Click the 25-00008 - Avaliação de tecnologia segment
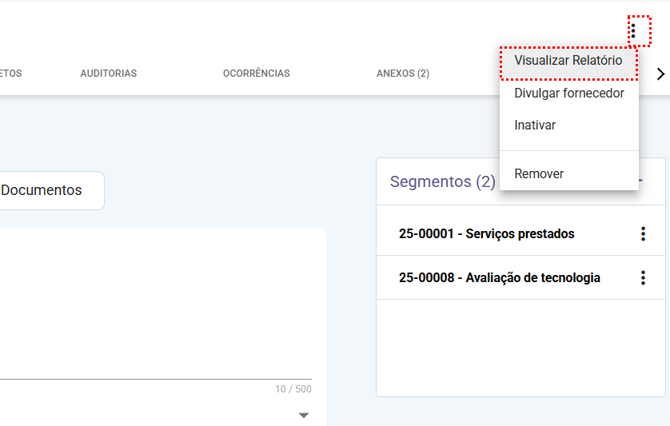 (x=499, y=278)
